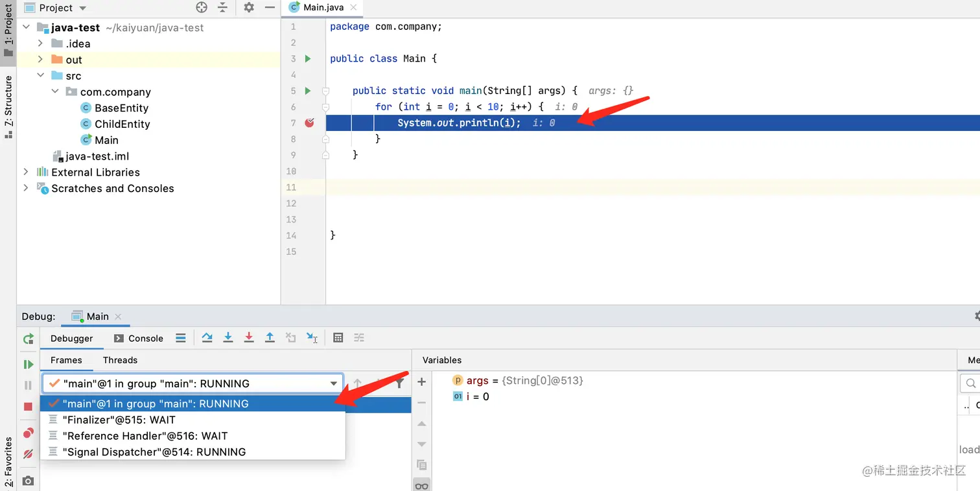Click the duplicate watch icon
The image size is (980, 491).
click(x=421, y=465)
